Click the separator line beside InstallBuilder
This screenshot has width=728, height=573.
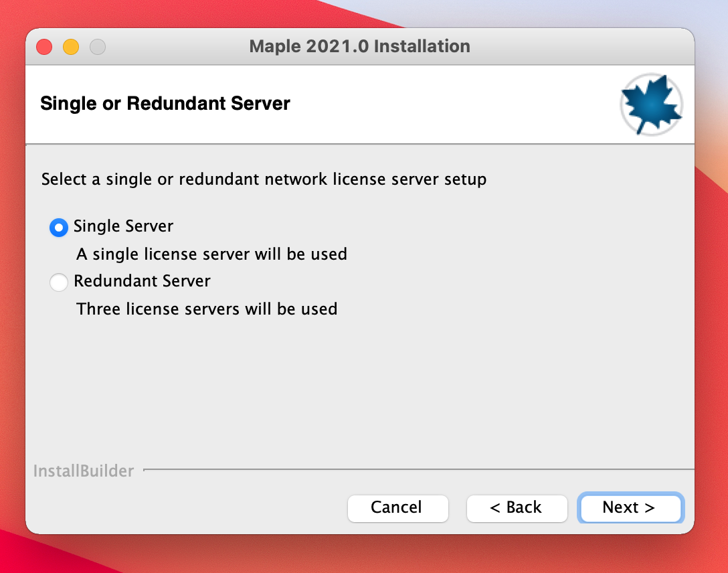415,469
